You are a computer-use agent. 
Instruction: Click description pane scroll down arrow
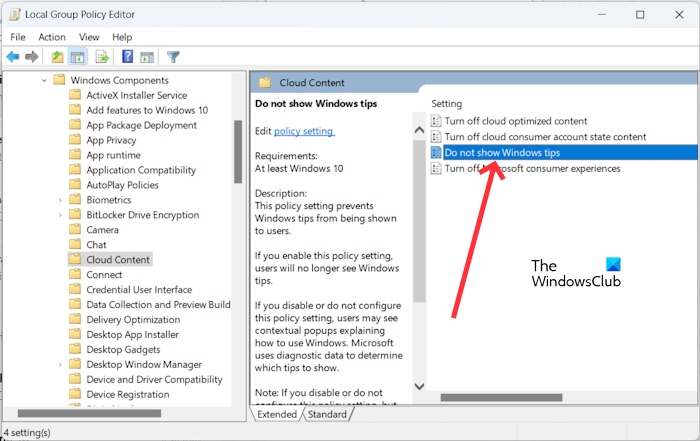[x=419, y=387]
